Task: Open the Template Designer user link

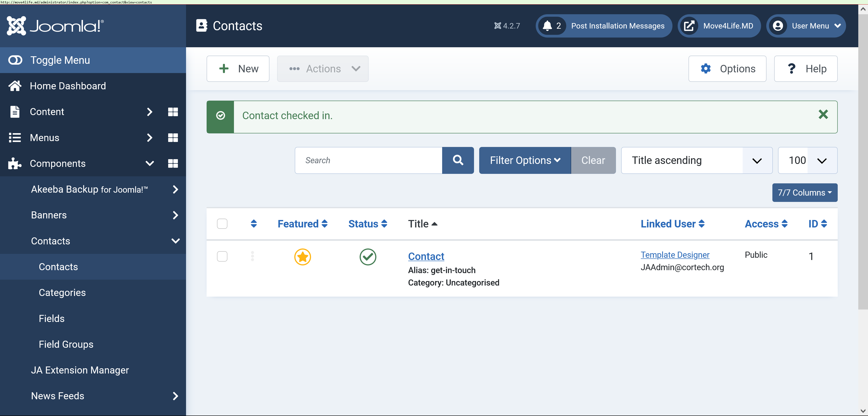Action: point(675,255)
